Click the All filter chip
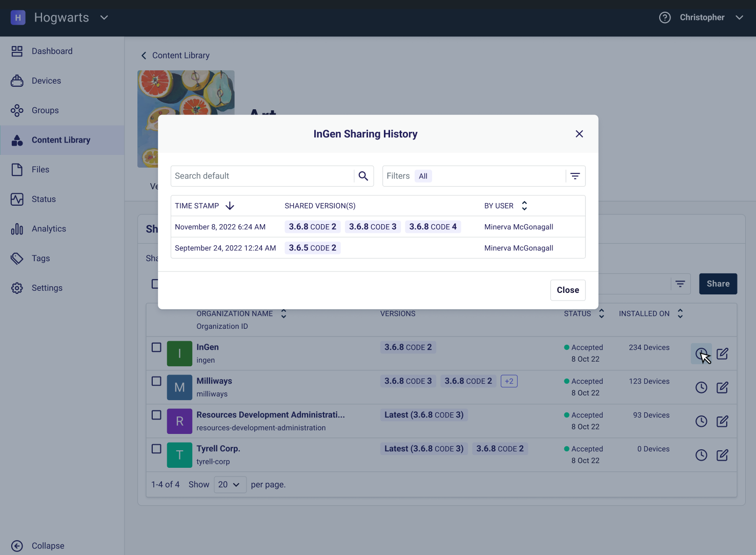756x555 pixels. 423,176
